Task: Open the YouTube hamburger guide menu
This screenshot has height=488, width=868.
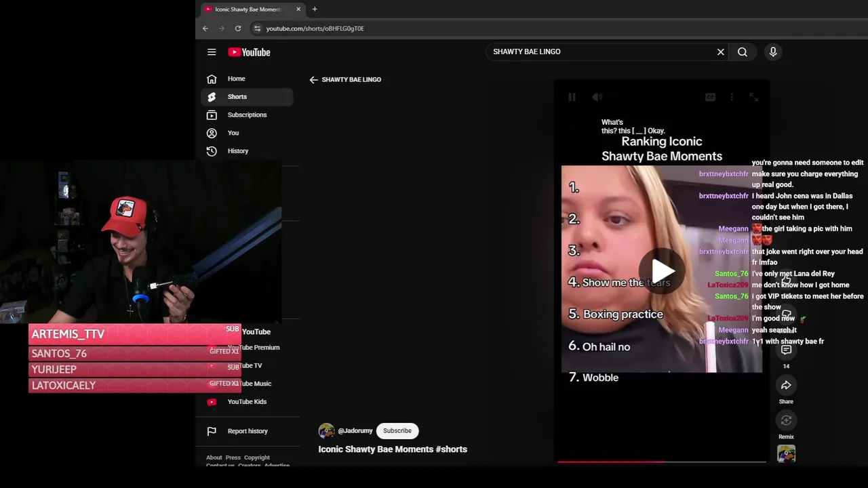Action: tap(212, 52)
